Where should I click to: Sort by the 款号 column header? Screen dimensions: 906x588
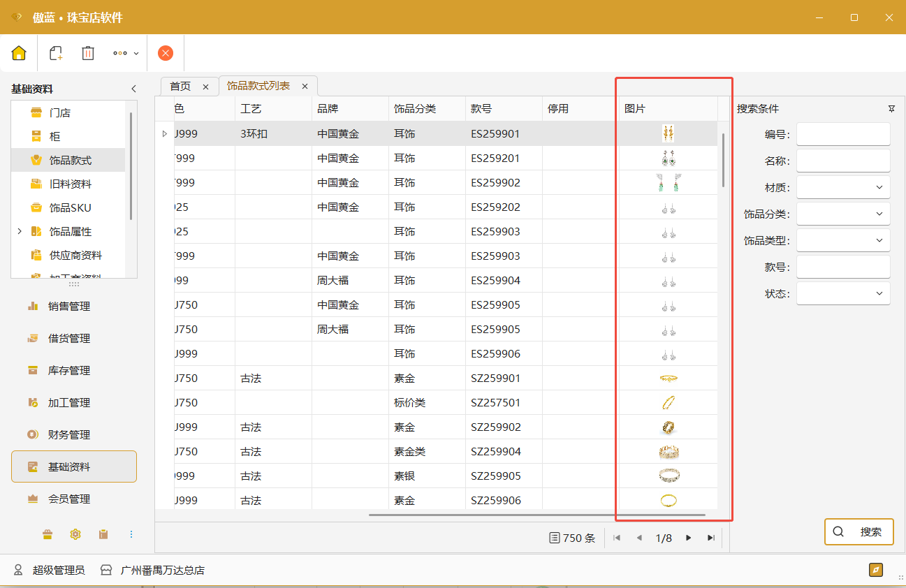click(504, 109)
